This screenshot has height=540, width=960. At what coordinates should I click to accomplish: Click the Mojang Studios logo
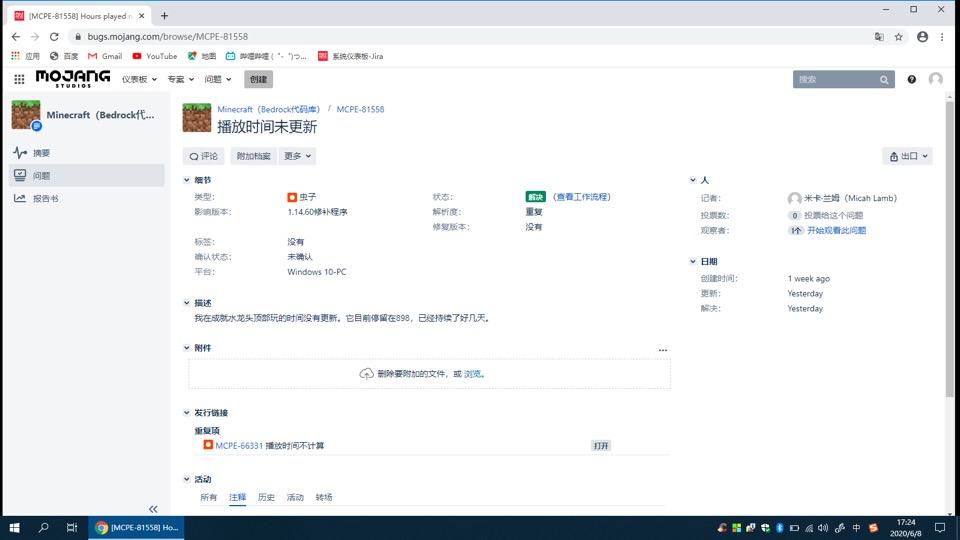(x=73, y=78)
